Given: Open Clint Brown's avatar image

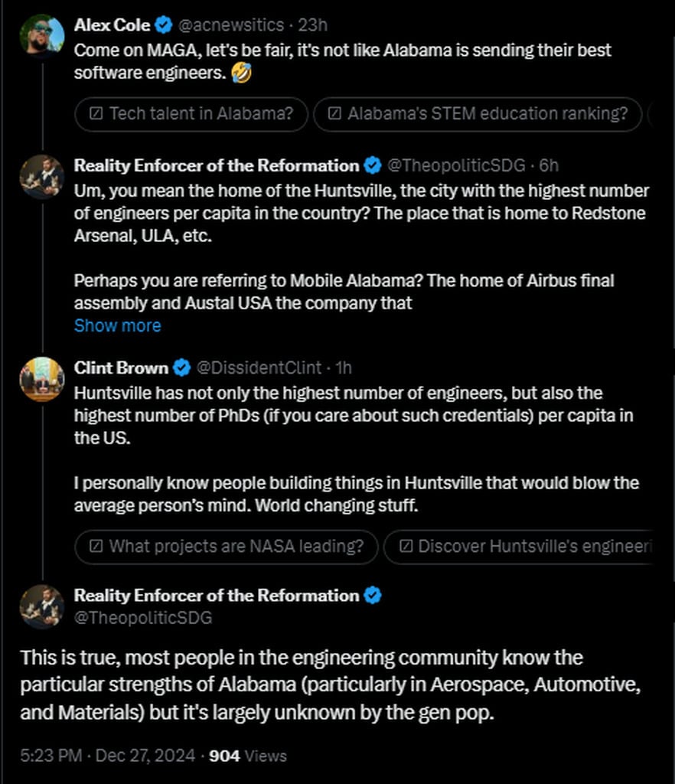Looking at the screenshot, I should 42,378.
